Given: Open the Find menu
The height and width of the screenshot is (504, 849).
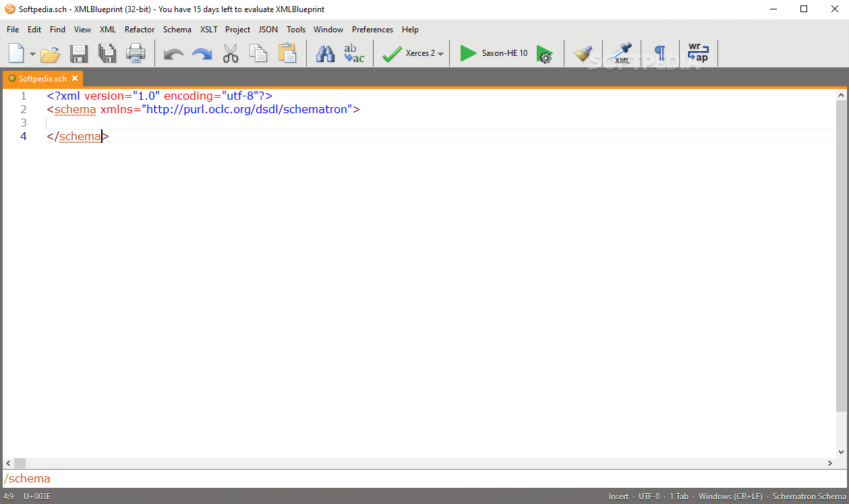Looking at the screenshot, I should pos(58,30).
